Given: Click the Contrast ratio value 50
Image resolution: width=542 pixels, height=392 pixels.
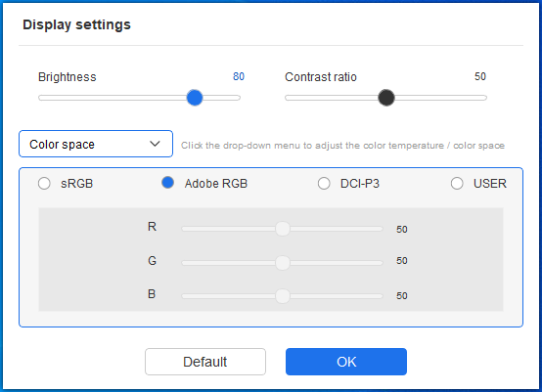Looking at the screenshot, I should (480, 76).
